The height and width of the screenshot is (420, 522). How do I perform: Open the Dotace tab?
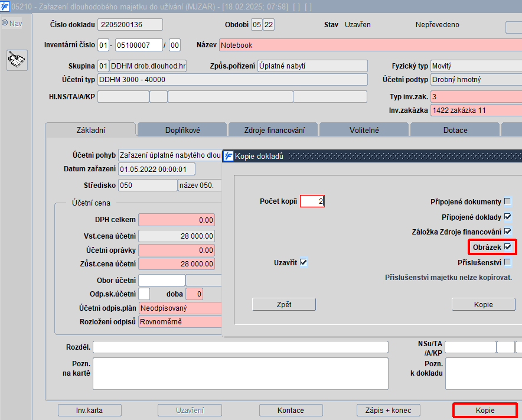click(455, 130)
